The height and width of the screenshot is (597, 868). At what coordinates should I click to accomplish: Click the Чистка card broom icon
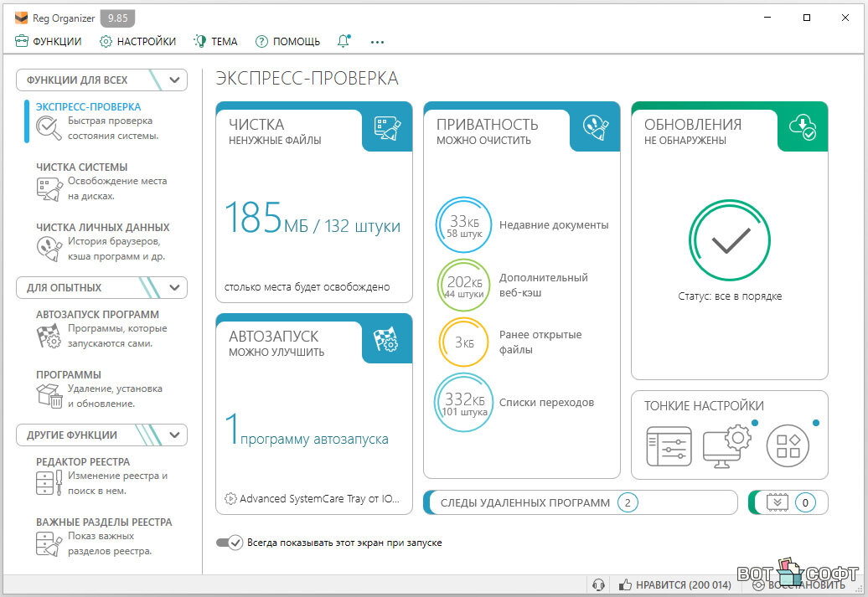coord(386,127)
